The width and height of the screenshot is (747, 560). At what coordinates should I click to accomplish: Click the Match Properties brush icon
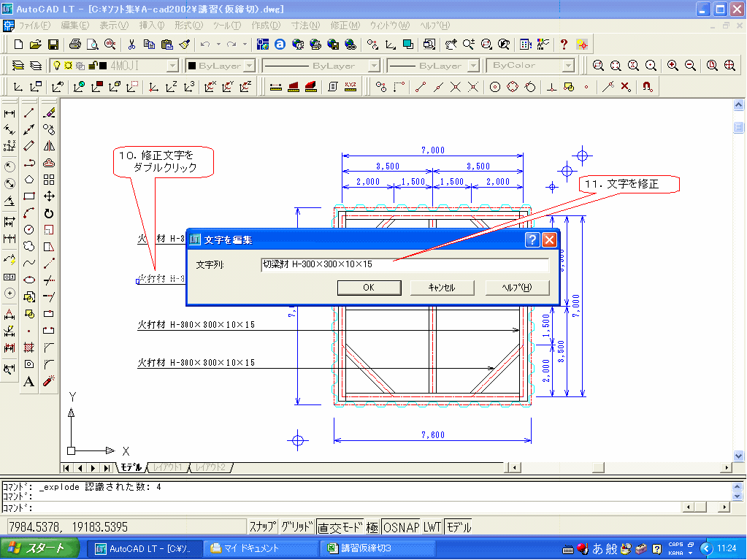(184, 45)
